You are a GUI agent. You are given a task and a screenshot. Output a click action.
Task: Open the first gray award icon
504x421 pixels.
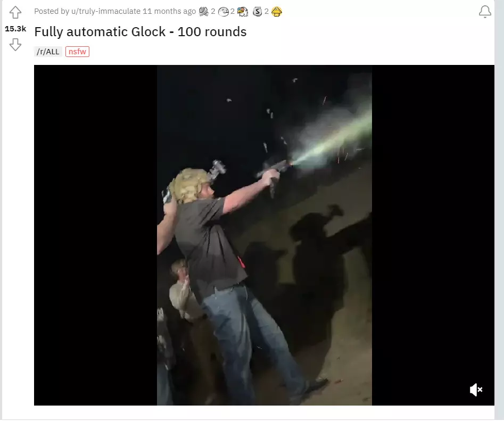[204, 12]
